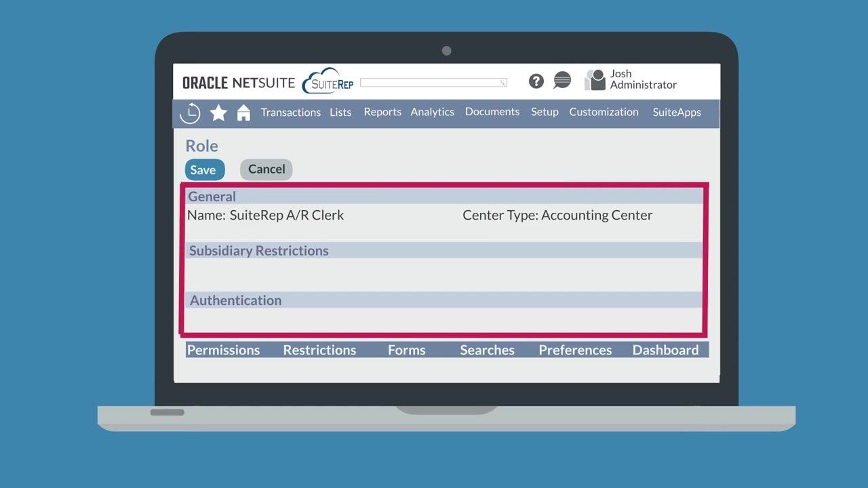Switch to the Restrictions tab

(x=319, y=350)
